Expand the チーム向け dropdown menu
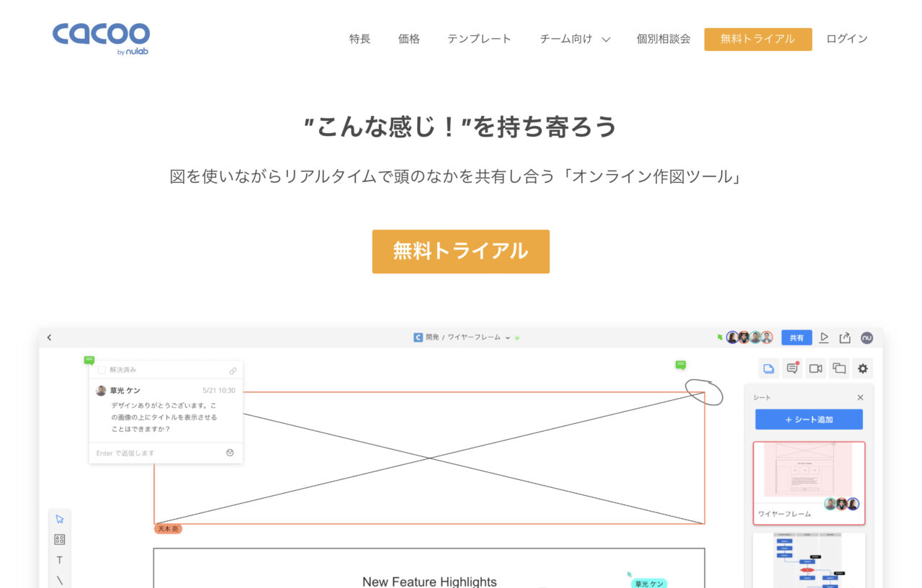Image resolution: width=922 pixels, height=588 pixels. point(575,39)
